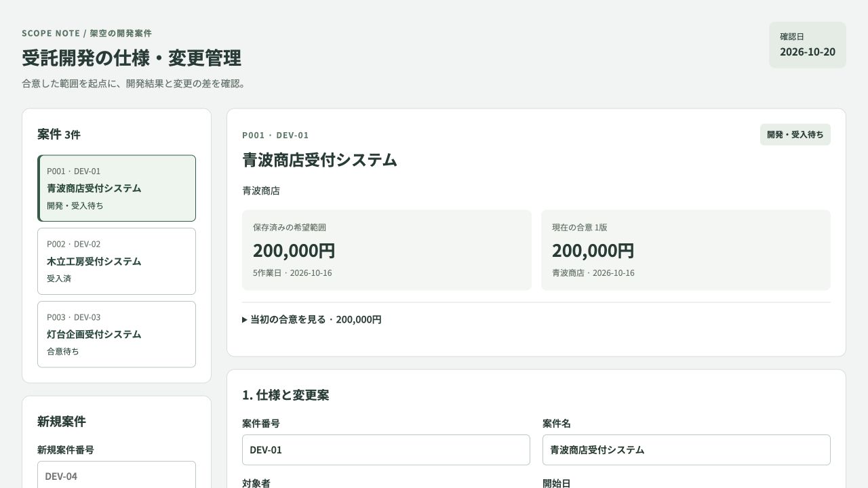Select project P001 青波商店受付システム in list
This screenshot has width=868, height=488.
click(117, 188)
